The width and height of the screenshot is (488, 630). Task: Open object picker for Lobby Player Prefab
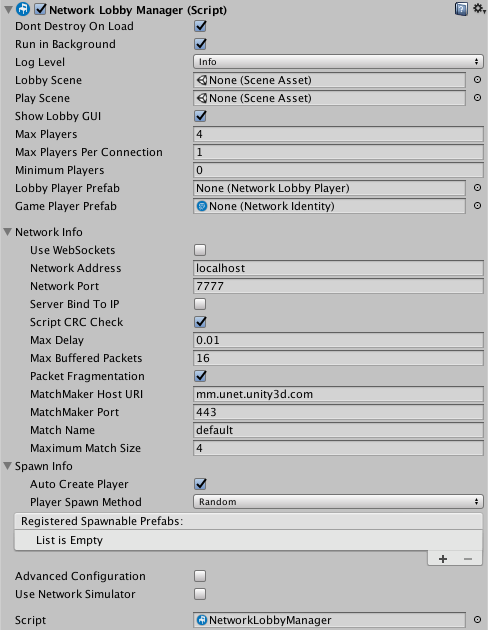(477, 188)
